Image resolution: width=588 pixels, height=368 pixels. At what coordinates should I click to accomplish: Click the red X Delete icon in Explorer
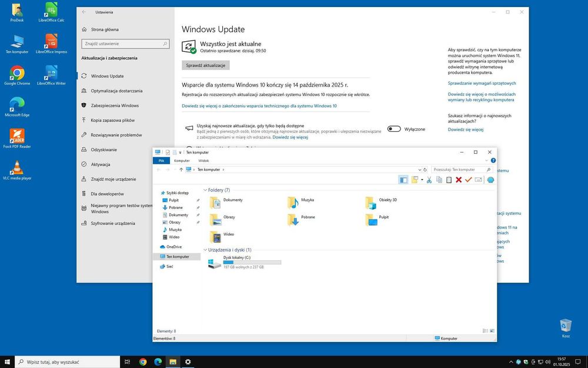[459, 180]
